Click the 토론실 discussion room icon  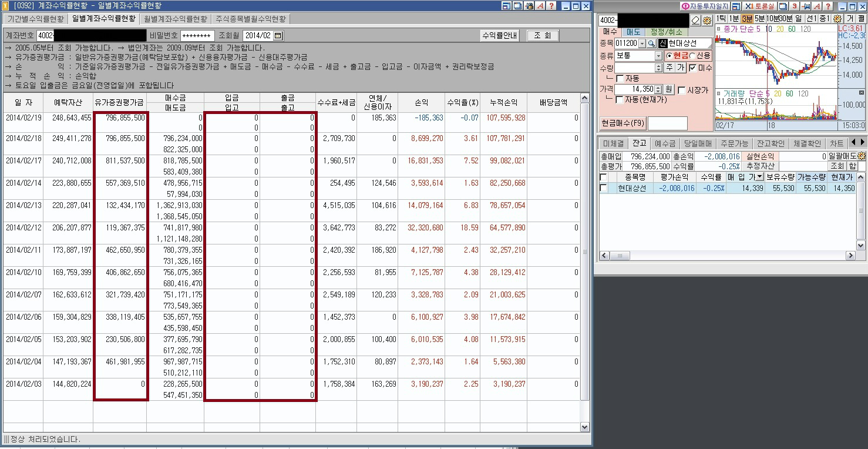pyautogui.click(x=761, y=6)
